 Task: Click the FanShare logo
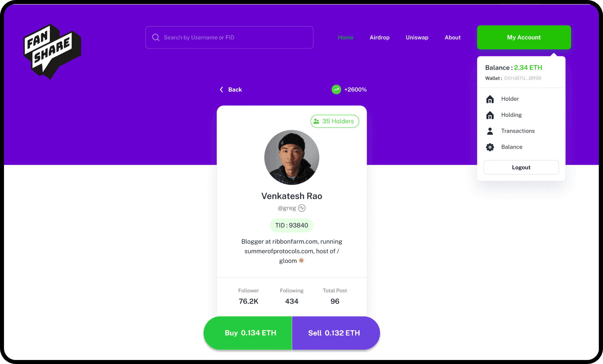point(52,52)
